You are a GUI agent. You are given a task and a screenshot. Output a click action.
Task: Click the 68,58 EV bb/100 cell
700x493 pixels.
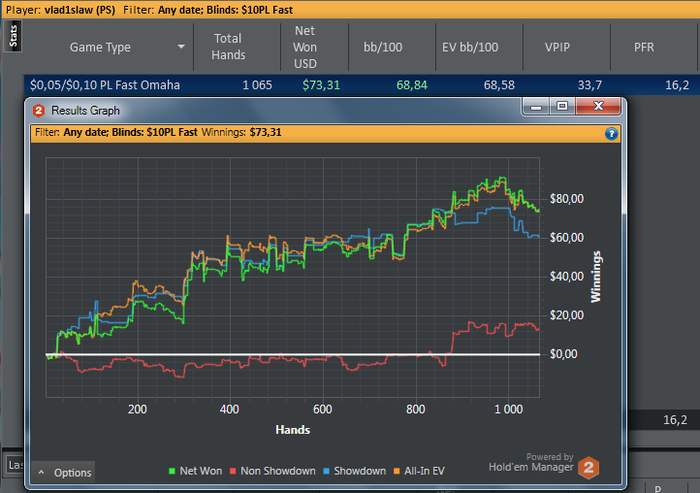[499, 85]
